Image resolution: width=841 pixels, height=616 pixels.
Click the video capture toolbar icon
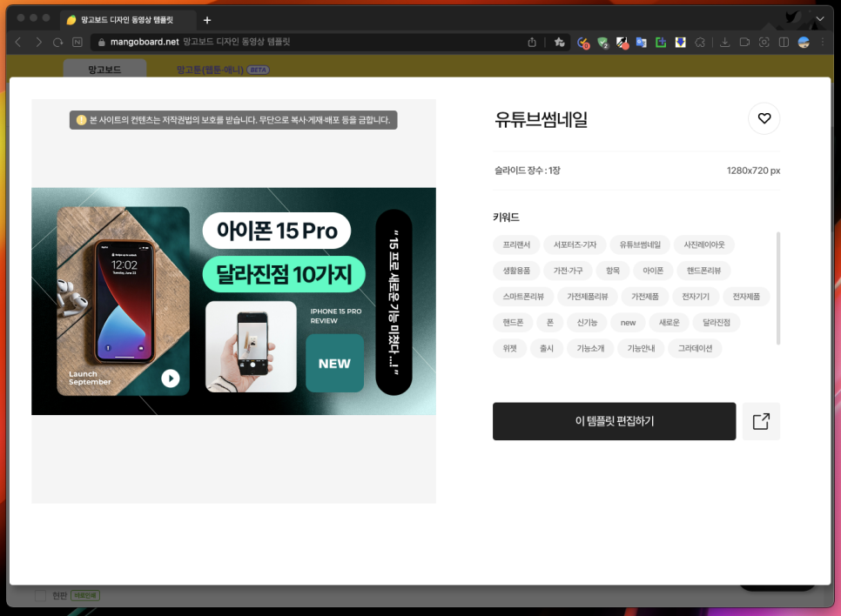point(744,42)
